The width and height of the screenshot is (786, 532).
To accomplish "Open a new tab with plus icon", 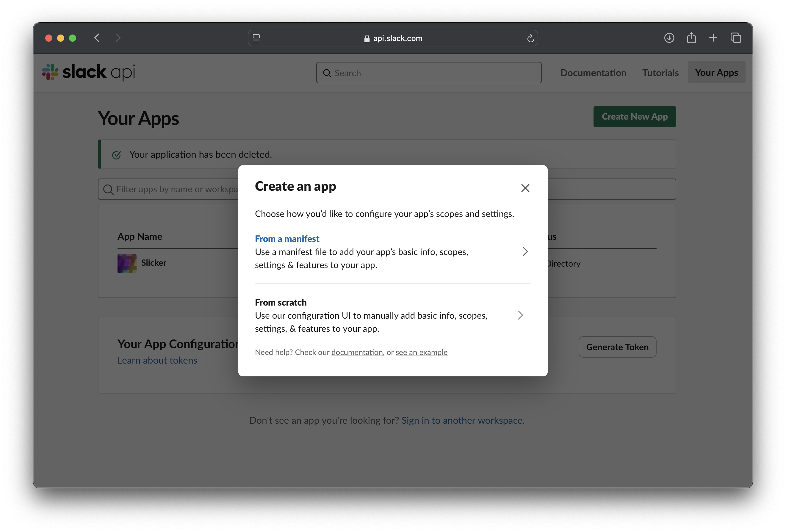I will [x=713, y=38].
